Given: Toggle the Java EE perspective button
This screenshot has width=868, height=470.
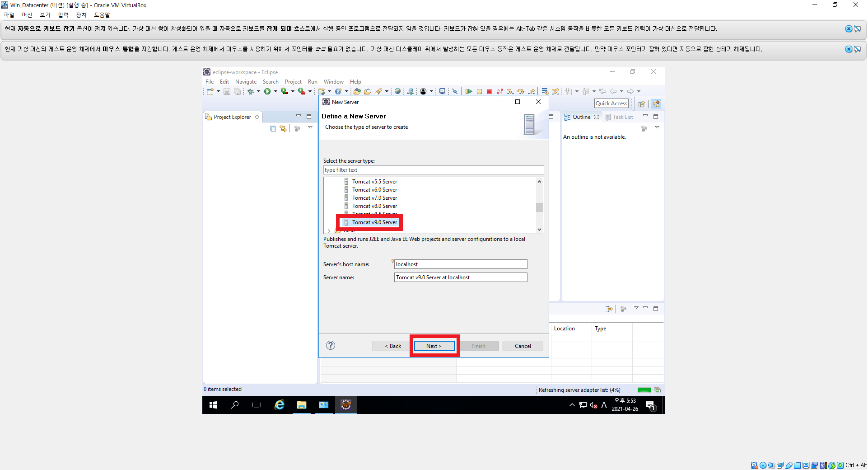Looking at the screenshot, I should 656,104.
